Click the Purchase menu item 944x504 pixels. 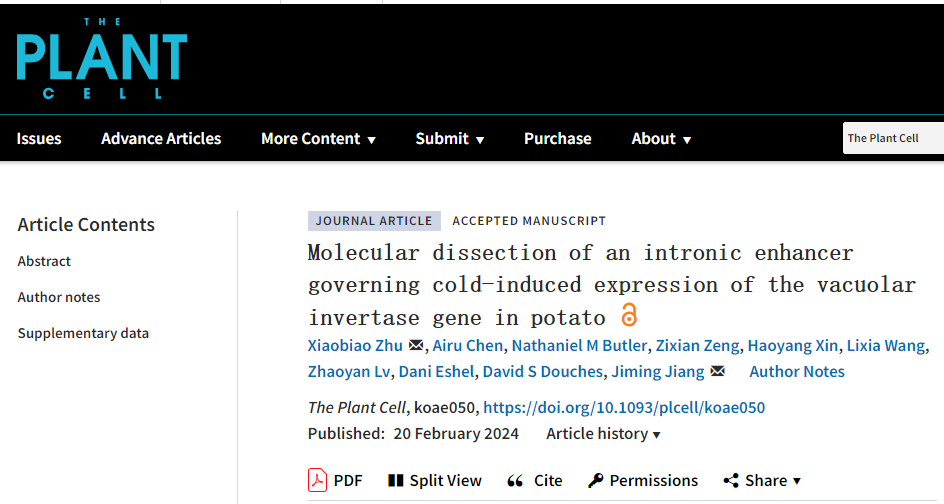(557, 139)
